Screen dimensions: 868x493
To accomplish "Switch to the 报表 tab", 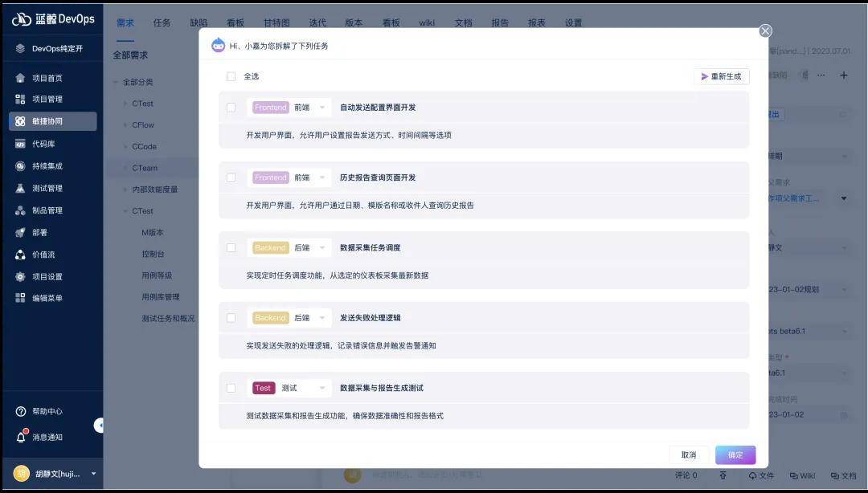I will coord(536,22).
